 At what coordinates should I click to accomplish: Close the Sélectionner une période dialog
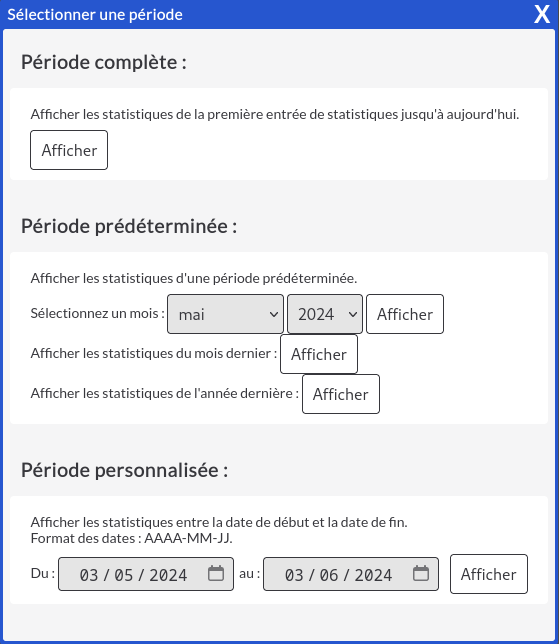(x=542, y=15)
